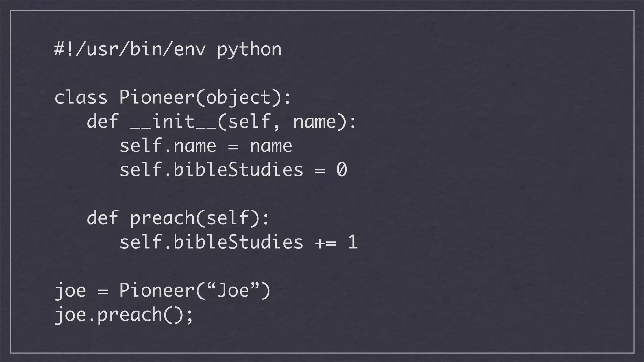
Task: Click the '+=' operator in bibleStudies line
Action: [x=325, y=243]
